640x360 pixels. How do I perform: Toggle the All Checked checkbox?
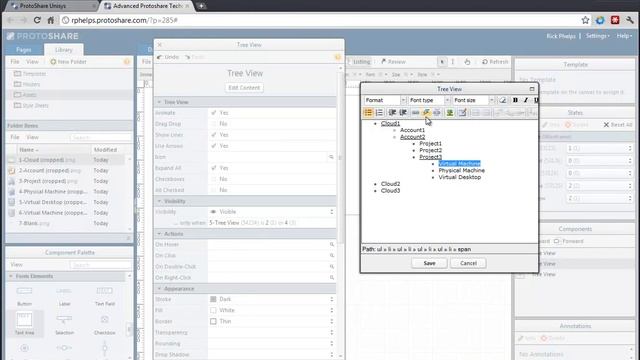[x=213, y=190]
